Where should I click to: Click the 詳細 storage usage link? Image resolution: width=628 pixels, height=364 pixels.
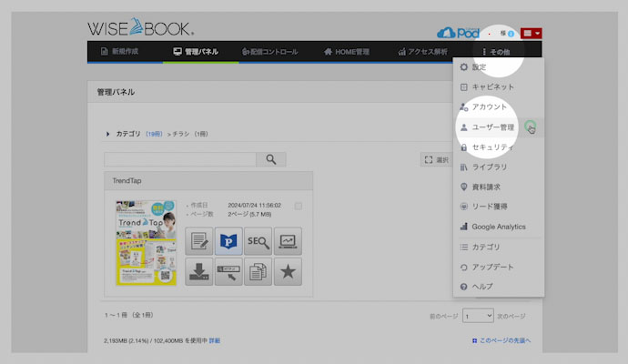point(214,340)
